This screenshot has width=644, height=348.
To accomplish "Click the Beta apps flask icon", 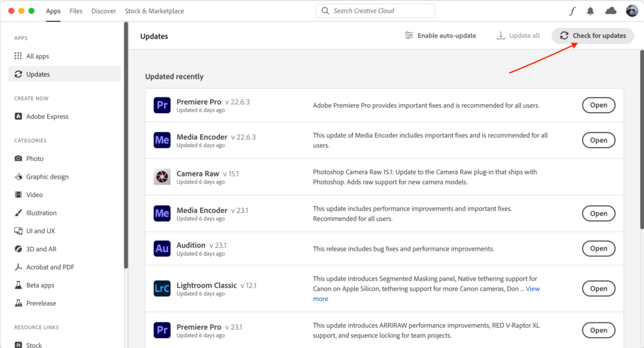I will coord(18,285).
